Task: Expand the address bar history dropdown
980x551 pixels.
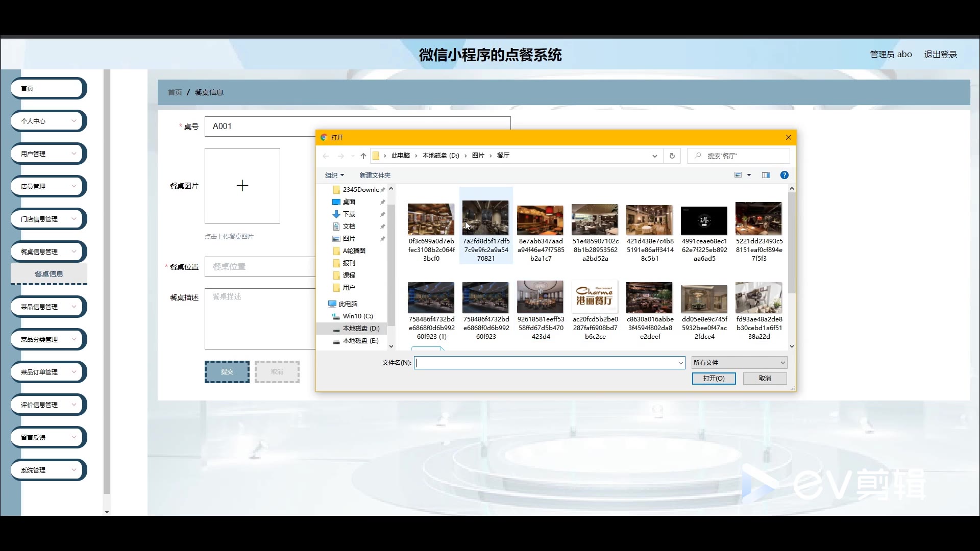Action: click(x=654, y=156)
